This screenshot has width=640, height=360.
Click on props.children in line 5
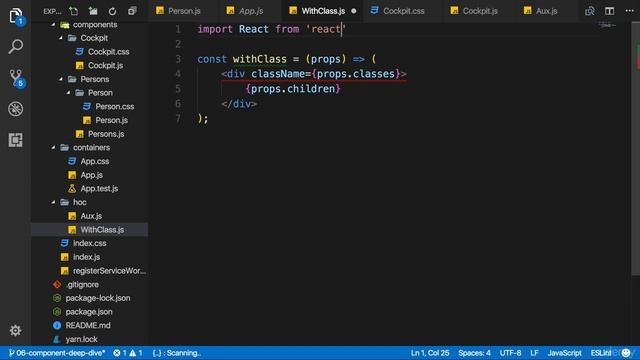[293, 89]
